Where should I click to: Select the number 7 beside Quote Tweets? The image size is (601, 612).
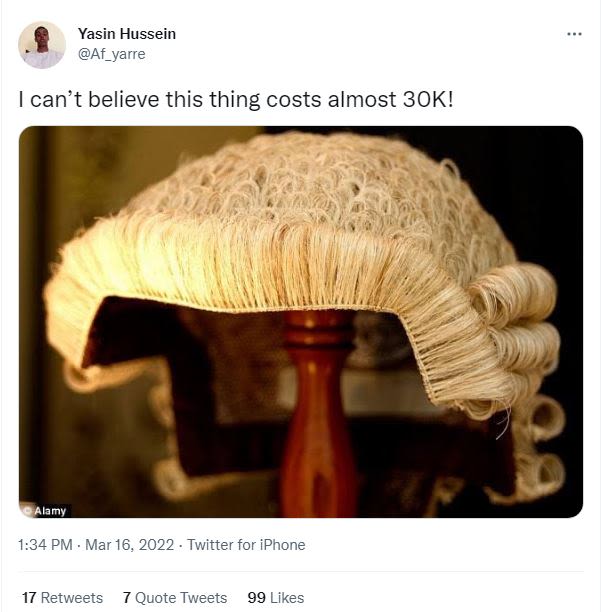pyautogui.click(x=126, y=598)
